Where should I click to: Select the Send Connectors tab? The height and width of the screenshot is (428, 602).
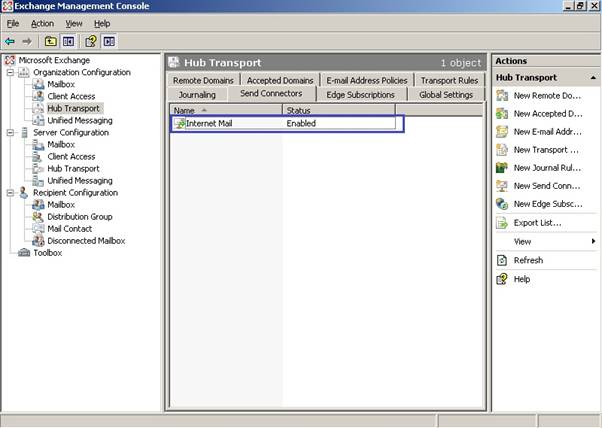point(271,93)
